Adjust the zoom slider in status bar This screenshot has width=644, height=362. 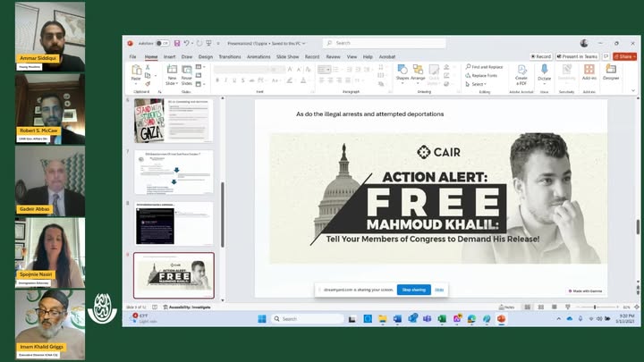point(597,307)
